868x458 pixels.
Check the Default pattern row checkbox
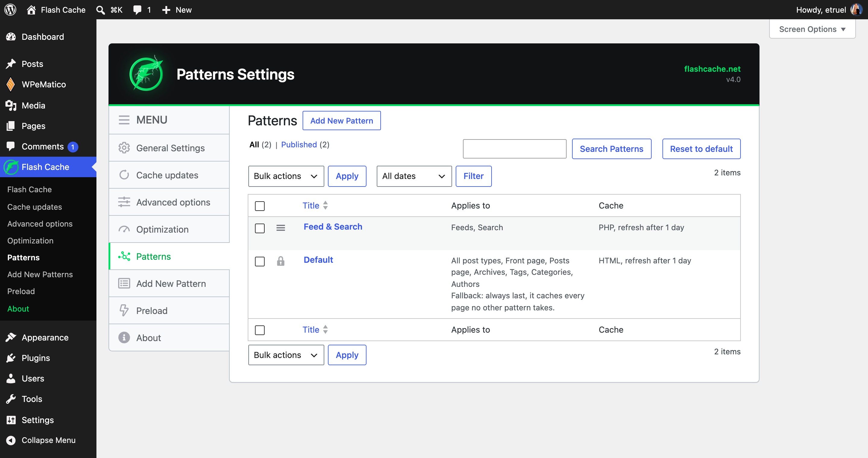point(260,261)
